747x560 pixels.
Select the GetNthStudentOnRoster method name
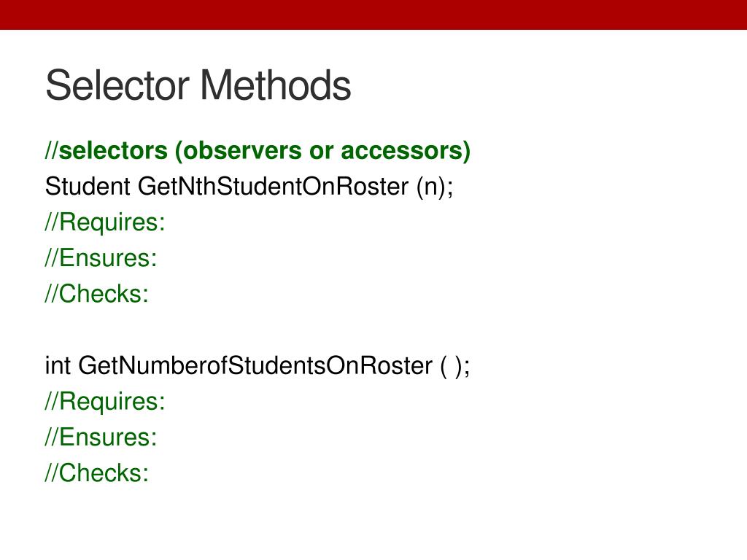click(x=274, y=186)
